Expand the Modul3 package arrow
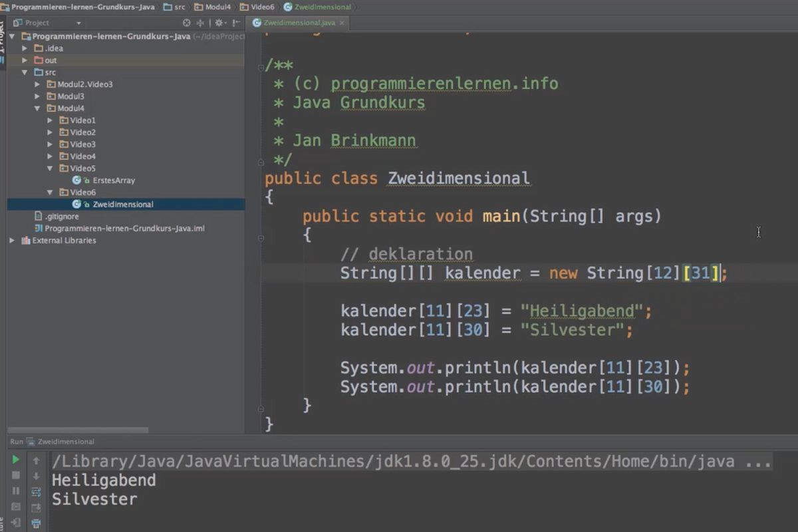 pyautogui.click(x=38, y=96)
